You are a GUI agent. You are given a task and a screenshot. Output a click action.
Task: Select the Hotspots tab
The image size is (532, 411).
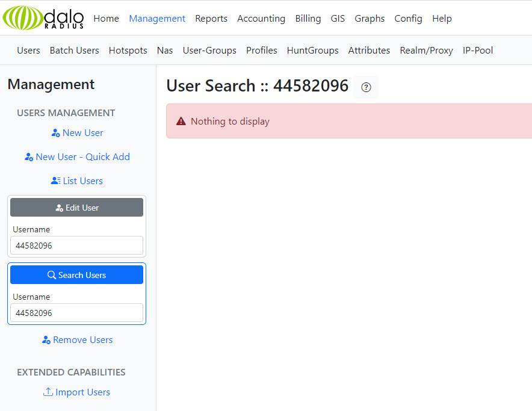click(x=128, y=51)
